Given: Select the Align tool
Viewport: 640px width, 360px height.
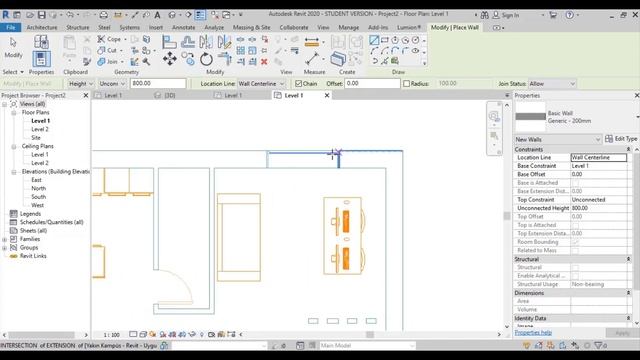Looking at the screenshot, I should 169,42.
